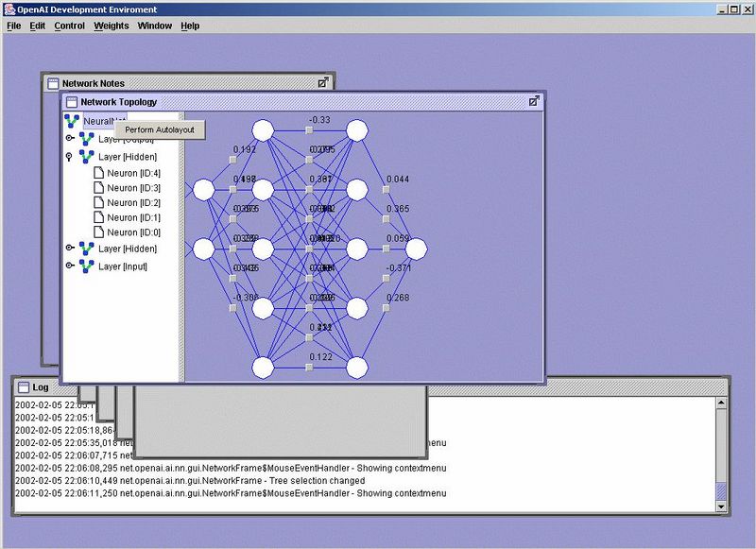Click the Layer [Input] network icon
The height and width of the screenshot is (549, 756).
pyautogui.click(x=87, y=266)
